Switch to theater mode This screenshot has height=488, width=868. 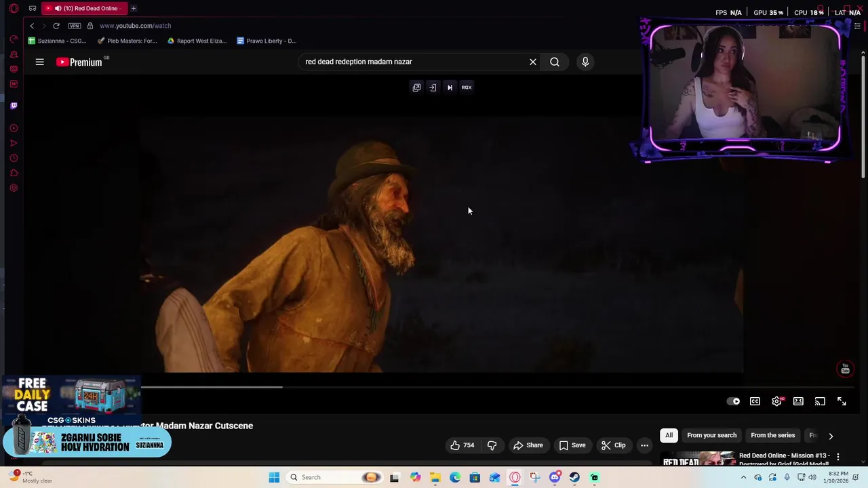tap(798, 401)
